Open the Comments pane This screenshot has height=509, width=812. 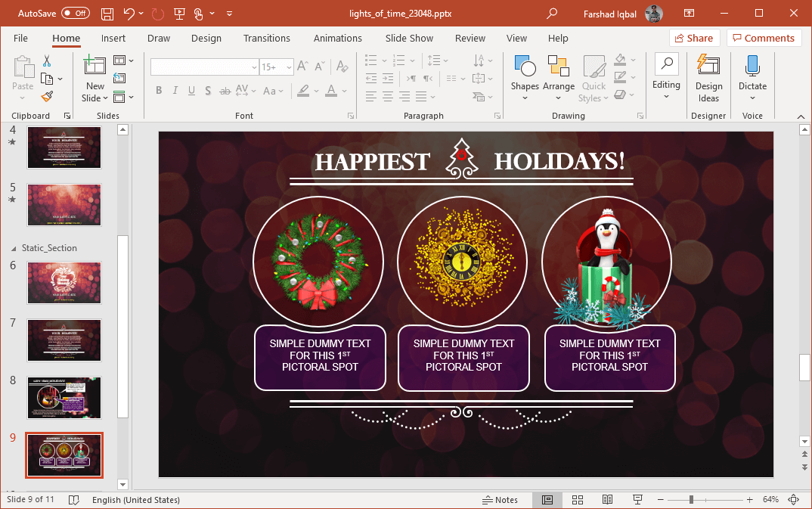[764, 38]
